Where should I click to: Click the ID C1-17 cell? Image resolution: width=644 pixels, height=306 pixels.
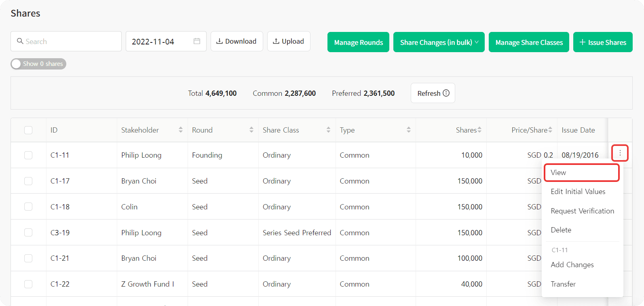tap(60, 181)
